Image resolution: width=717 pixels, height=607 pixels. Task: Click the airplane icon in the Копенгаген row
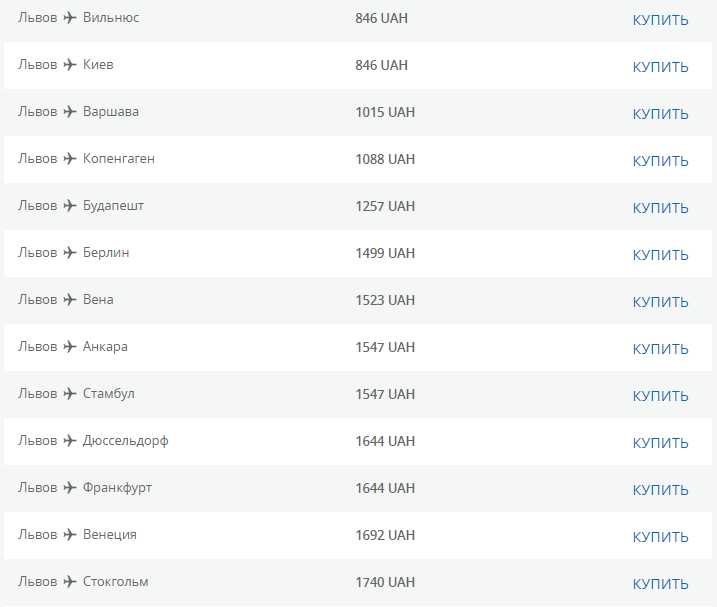(x=70, y=159)
